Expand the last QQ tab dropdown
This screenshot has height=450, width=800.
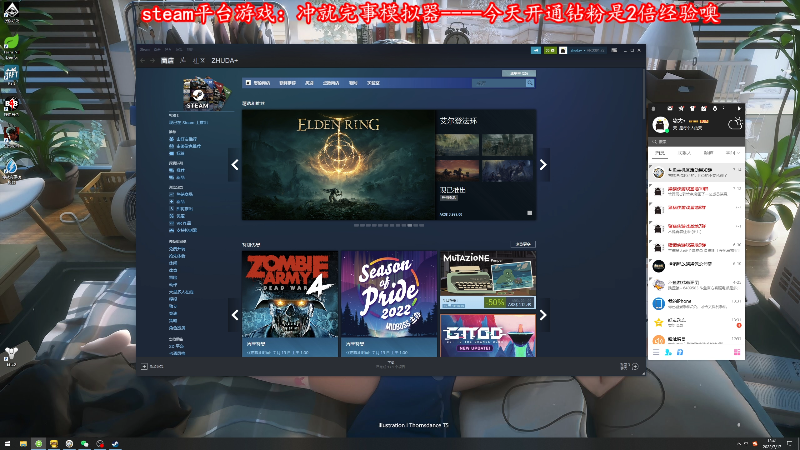[x=732, y=153]
